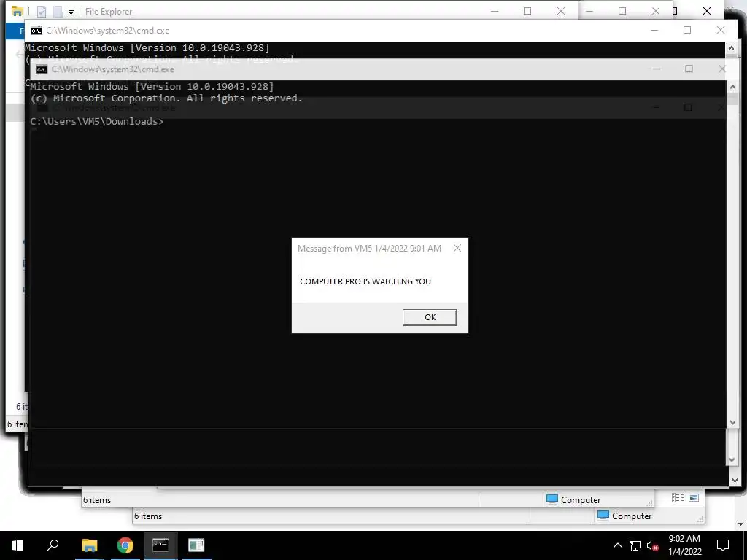The image size is (747, 560).
Task: Click the File Explorer folder icon in title bar
Action: click(18, 11)
